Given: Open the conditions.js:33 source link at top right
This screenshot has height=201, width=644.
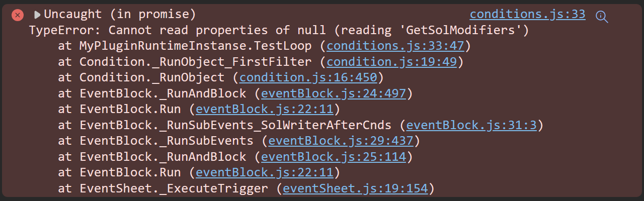Looking at the screenshot, I should [527, 15].
